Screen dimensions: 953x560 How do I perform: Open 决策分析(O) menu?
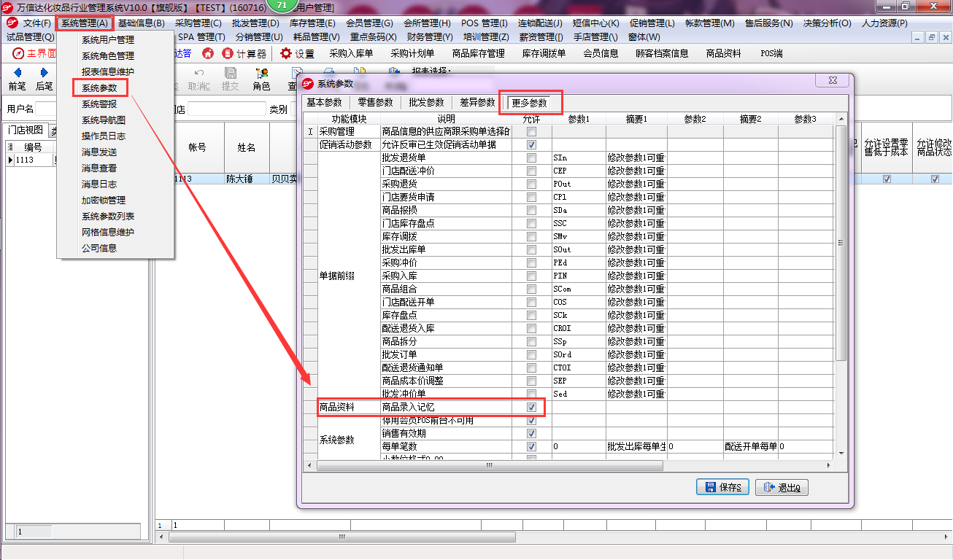[827, 23]
